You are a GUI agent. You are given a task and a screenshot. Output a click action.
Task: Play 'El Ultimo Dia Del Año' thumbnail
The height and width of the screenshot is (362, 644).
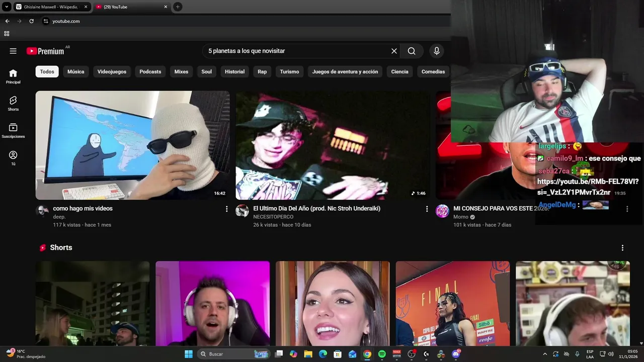[333, 145]
